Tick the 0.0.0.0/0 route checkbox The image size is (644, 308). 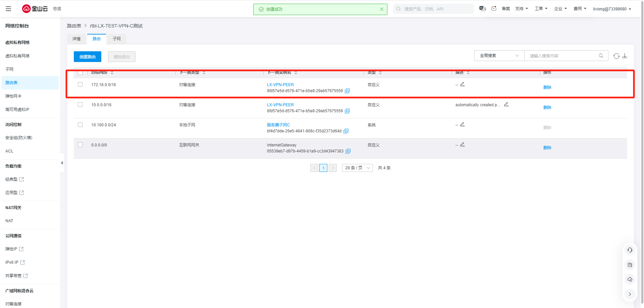click(80, 145)
